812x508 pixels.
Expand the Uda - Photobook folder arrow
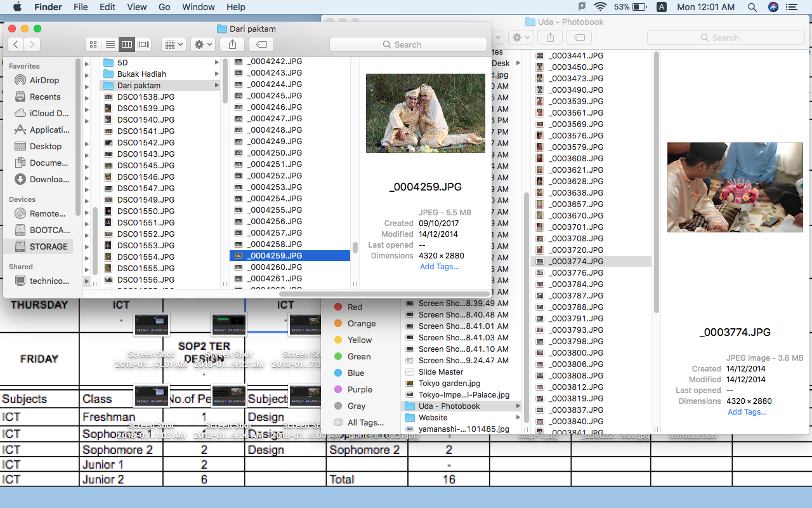click(x=518, y=406)
